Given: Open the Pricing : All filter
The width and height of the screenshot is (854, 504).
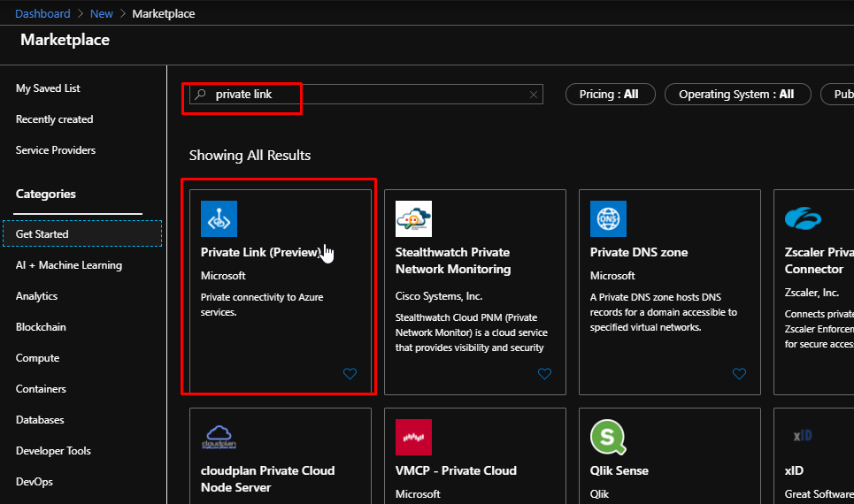Looking at the screenshot, I should point(610,94).
